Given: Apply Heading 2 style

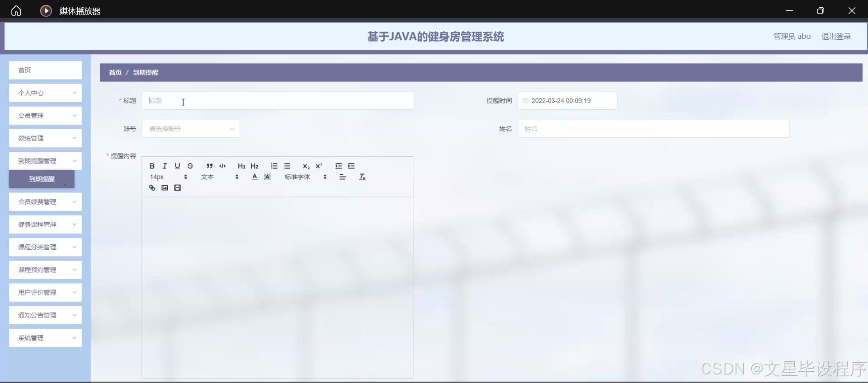Looking at the screenshot, I should coord(255,166).
